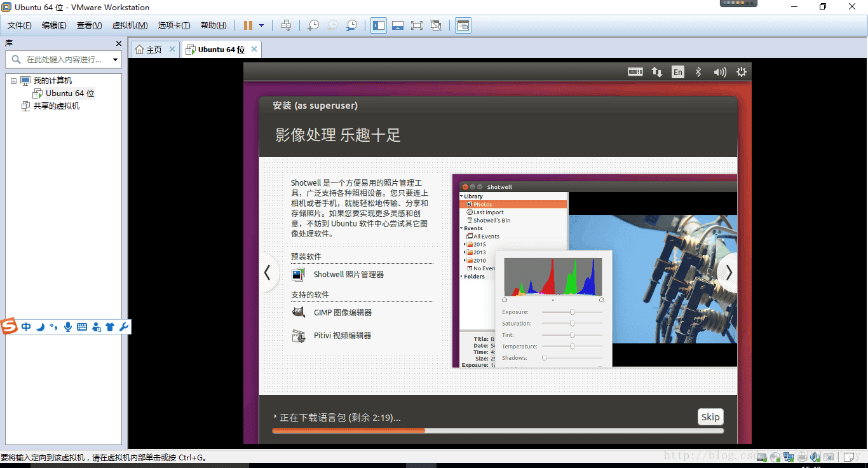The height and width of the screenshot is (468, 868).
Task: Open the library search dropdown arrow
Action: click(115, 60)
